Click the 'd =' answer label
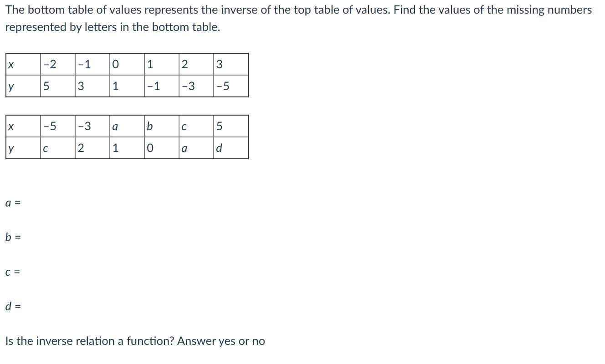The width and height of the screenshot is (605, 364). (13, 306)
